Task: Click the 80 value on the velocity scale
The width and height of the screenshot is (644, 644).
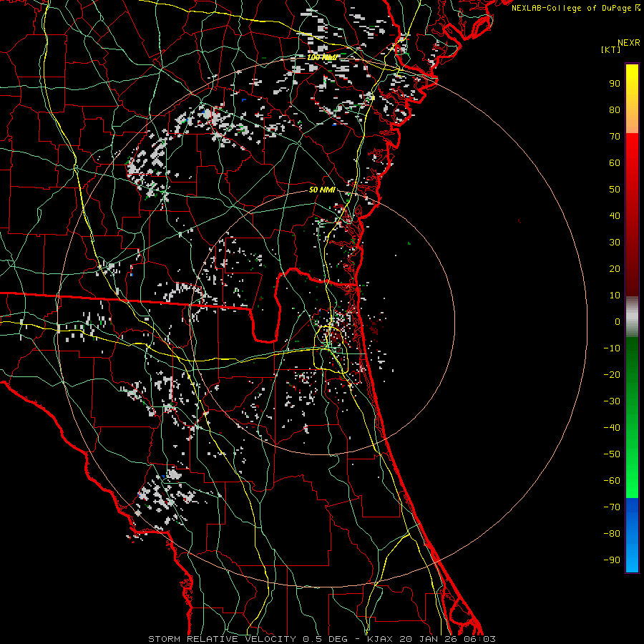Action: tap(615, 109)
